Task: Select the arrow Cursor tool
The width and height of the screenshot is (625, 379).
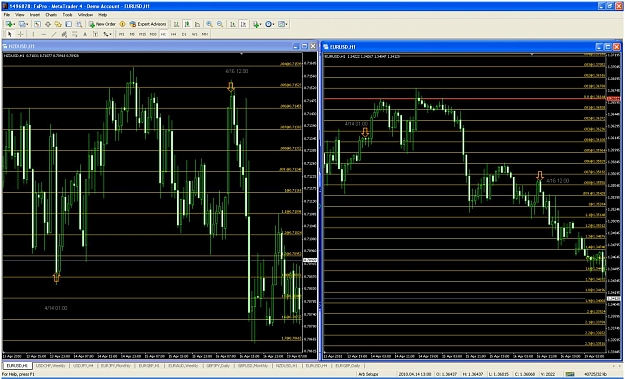Action: (10, 34)
